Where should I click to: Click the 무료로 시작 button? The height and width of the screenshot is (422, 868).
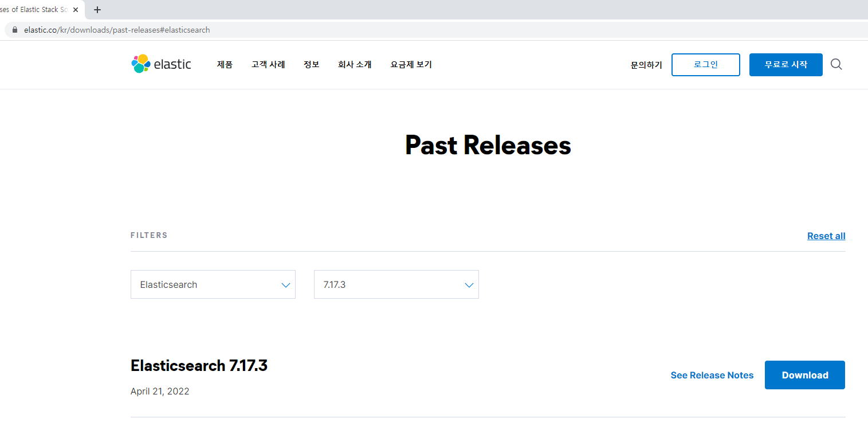coord(786,65)
